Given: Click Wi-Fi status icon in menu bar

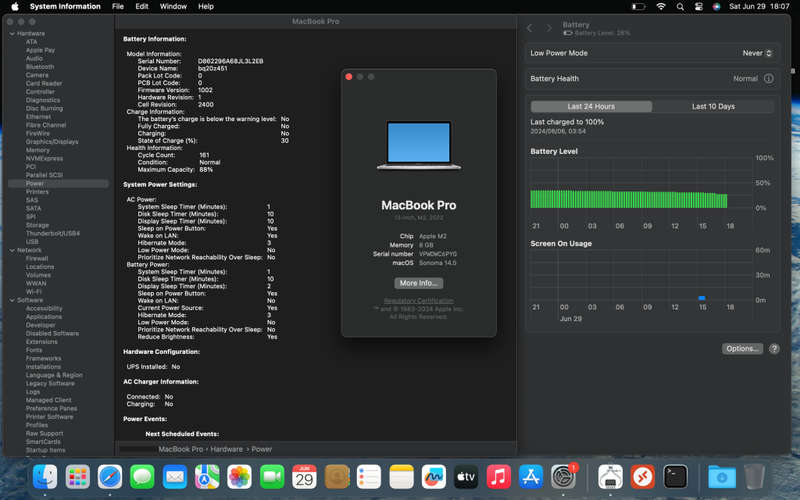Looking at the screenshot, I should point(661,7).
